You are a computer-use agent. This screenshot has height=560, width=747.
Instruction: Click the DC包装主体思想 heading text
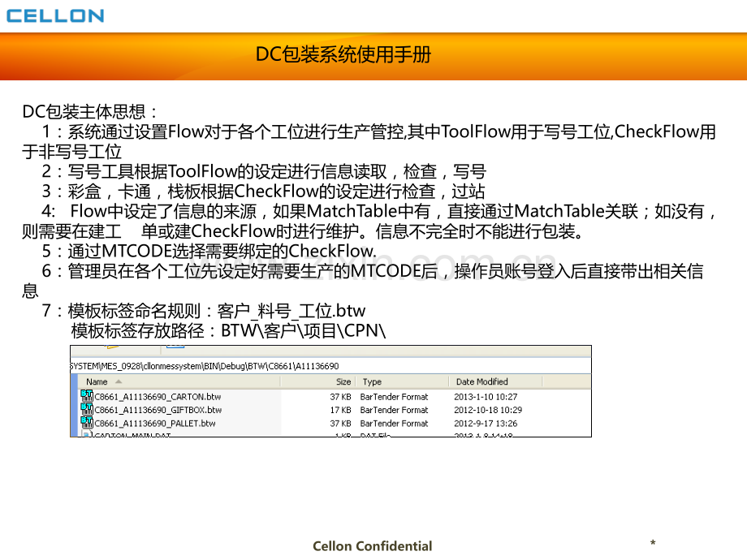[x=90, y=112]
